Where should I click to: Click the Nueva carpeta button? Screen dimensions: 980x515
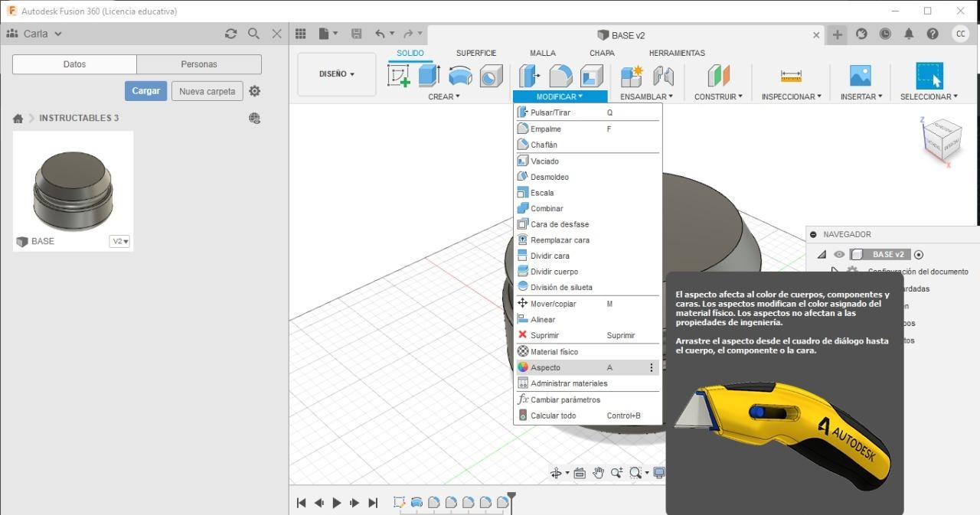tap(207, 91)
